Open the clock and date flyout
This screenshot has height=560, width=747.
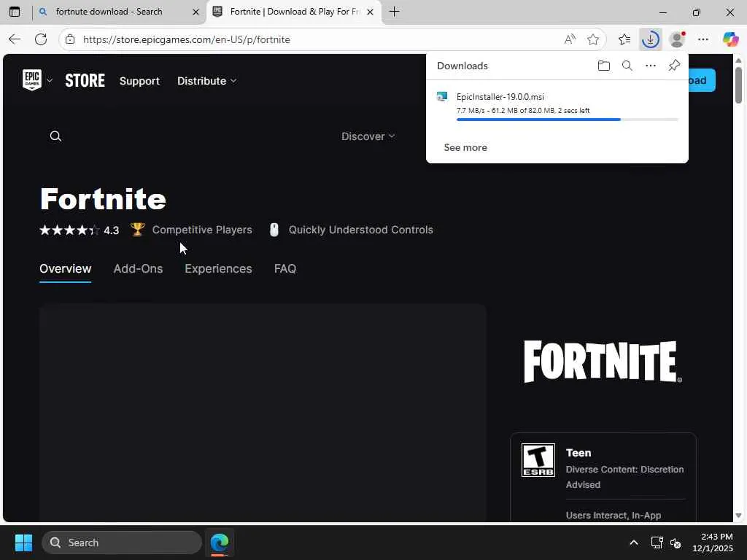point(713,542)
